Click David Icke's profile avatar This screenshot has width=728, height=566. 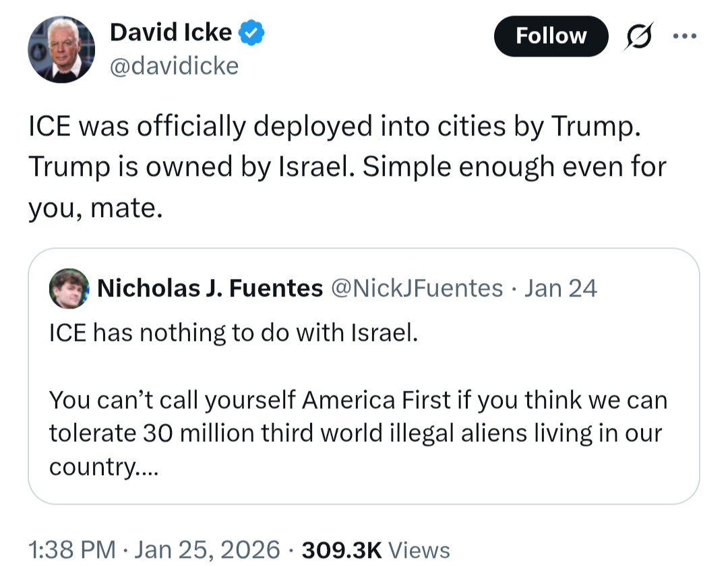point(61,50)
